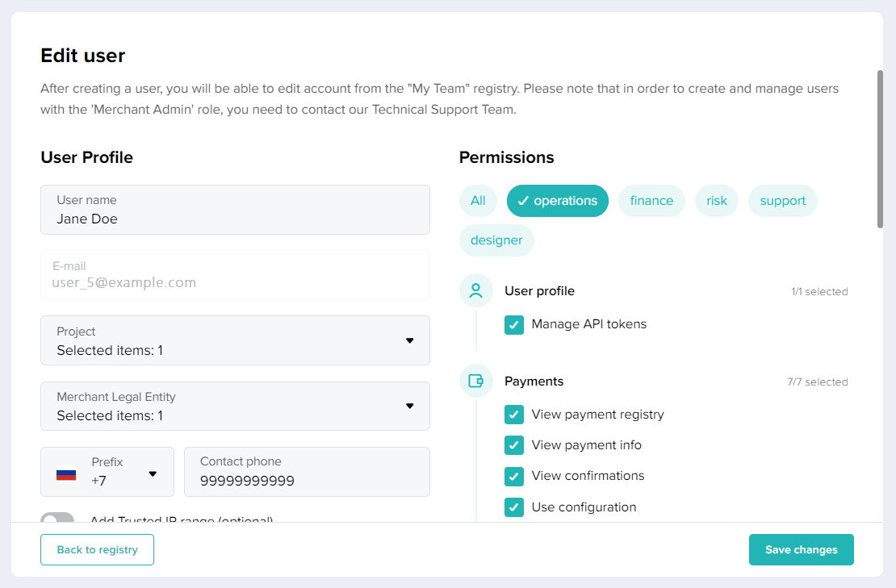Deselect the operations permission chip
Viewport: 896px width, 588px height.
(x=558, y=201)
